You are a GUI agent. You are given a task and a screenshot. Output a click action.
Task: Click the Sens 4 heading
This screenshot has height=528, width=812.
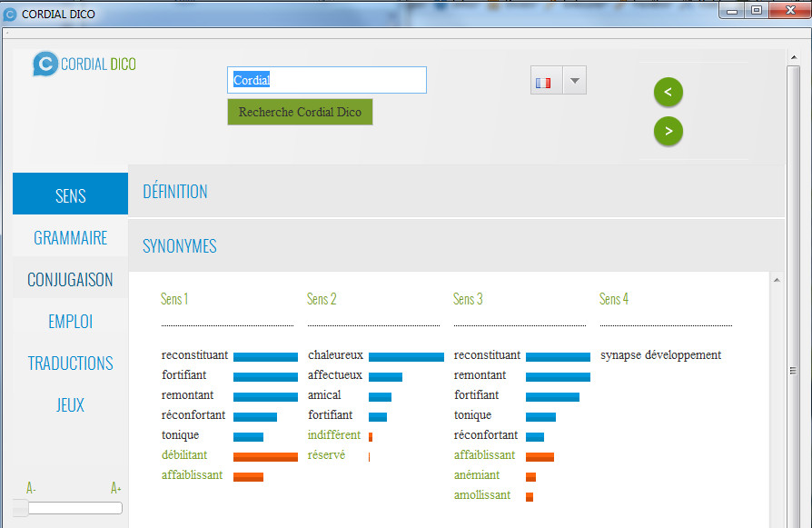click(614, 299)
